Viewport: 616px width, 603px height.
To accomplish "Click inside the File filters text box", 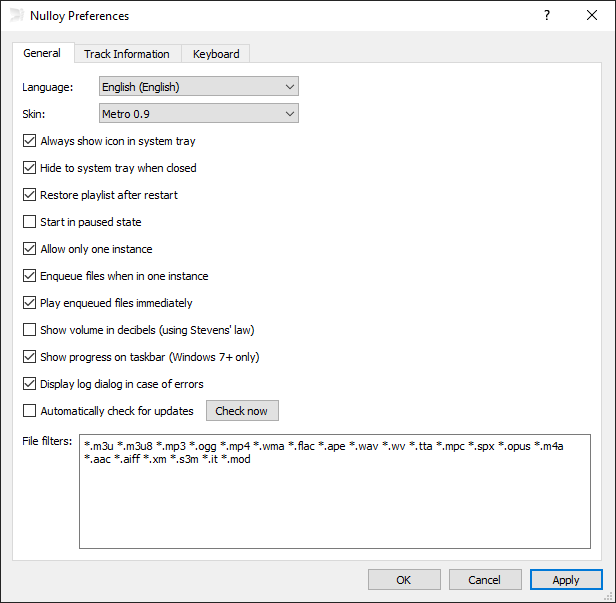I will click(x=335, y=491).
